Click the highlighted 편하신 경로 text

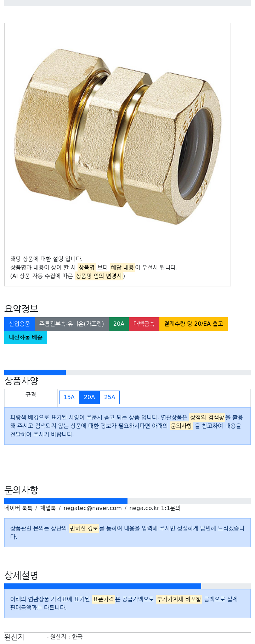[x=84, y=528]
